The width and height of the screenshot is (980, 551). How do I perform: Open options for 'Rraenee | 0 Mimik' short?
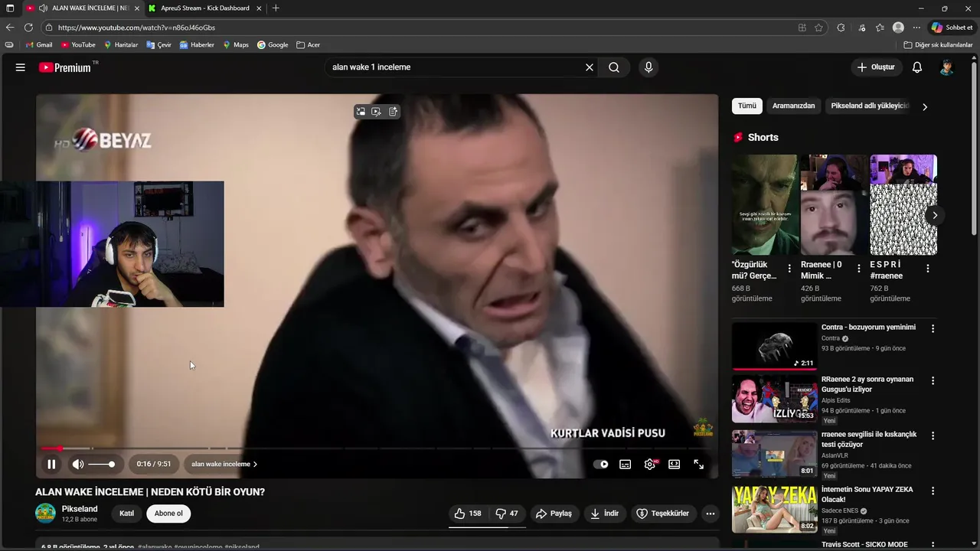pos(858,269)
